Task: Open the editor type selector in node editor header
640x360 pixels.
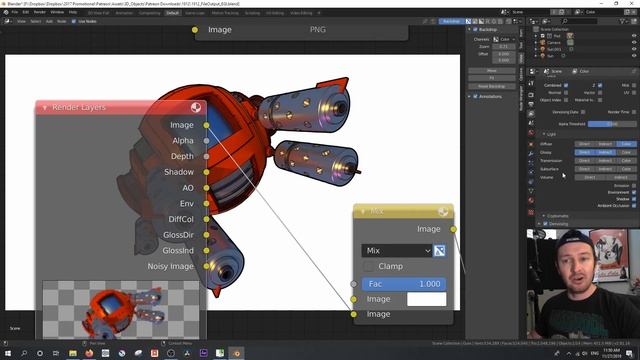Action: (8, 21)
